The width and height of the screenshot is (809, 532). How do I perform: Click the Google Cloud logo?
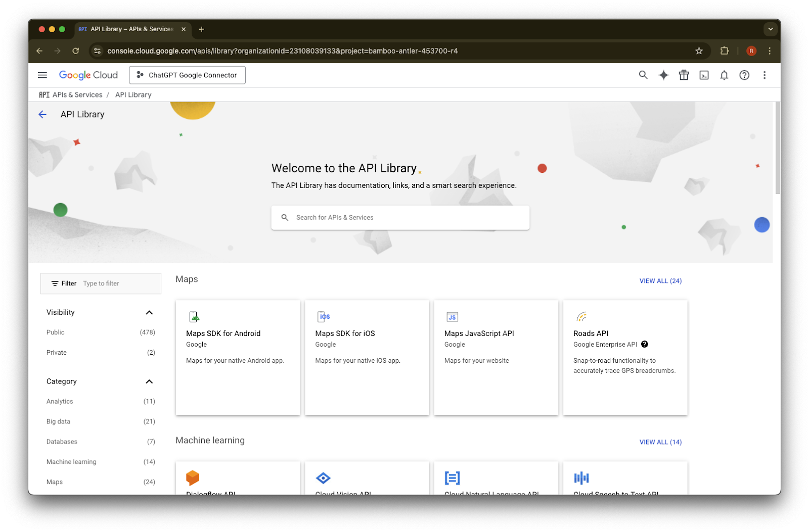[88, 75]
